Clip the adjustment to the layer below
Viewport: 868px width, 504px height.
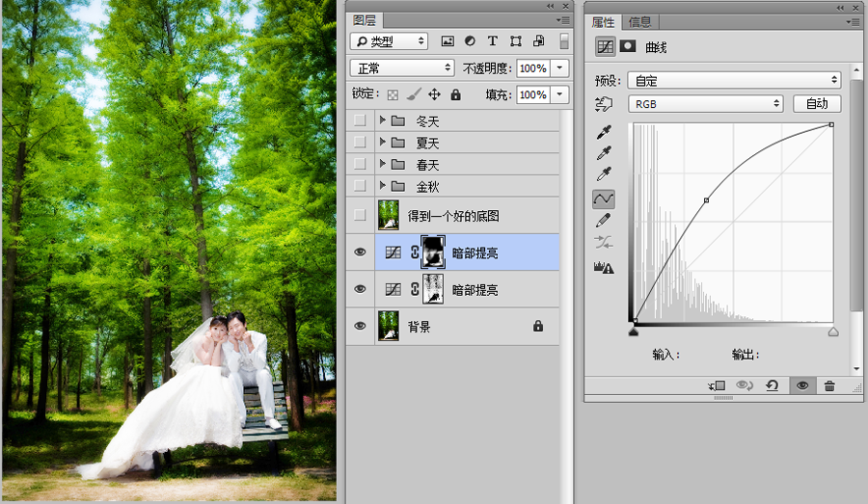tap(717, 385)
